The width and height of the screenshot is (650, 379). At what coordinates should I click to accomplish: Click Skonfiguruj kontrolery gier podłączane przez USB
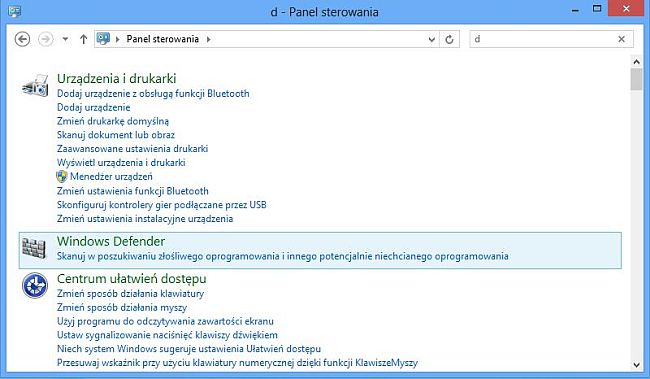coord(162,205)
